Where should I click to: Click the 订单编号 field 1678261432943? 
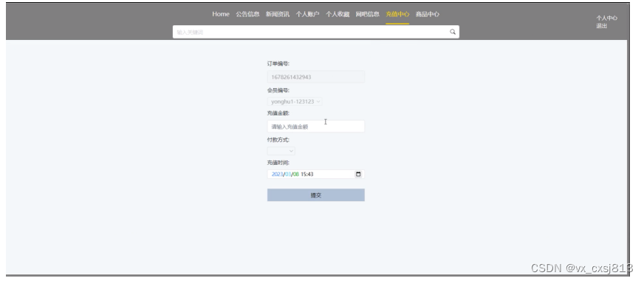coord(316,77)
